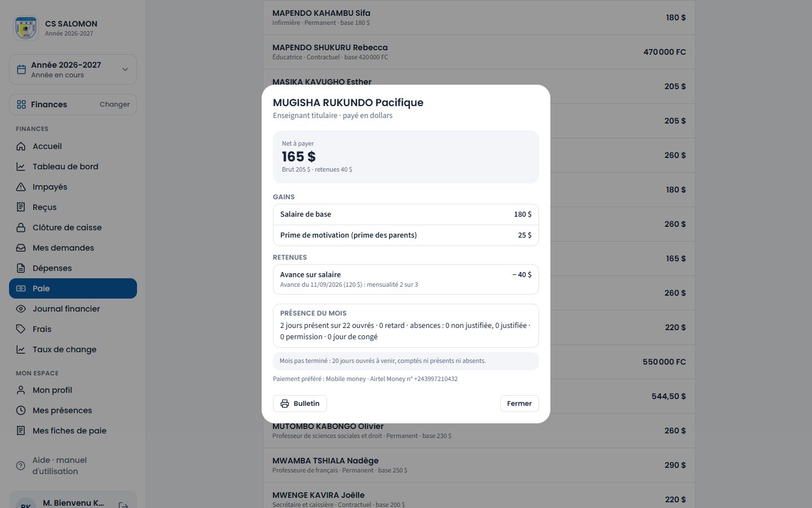Click the Mes présences clock icon
This screenshot has width=812, height=508.
tap(21, 410)
